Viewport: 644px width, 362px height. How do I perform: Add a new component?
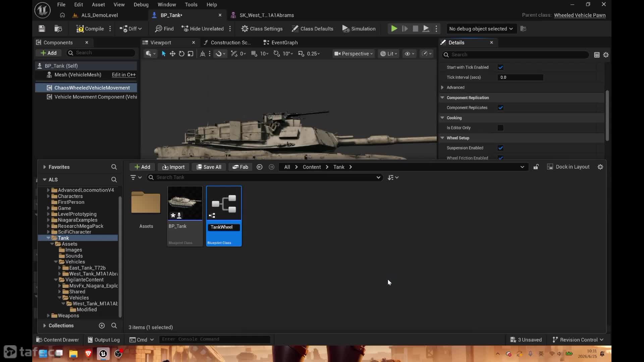tap(49, 53)
